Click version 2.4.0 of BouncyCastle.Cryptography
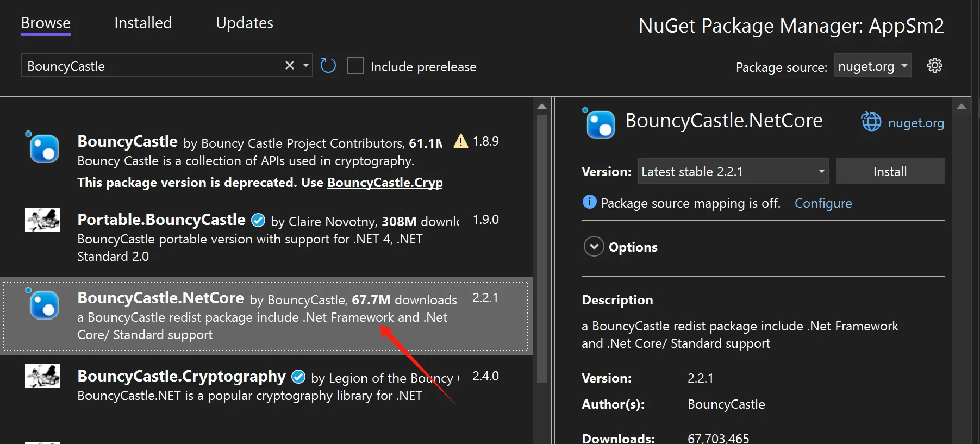Image resolution: width=980 pixels, height=444 pixels. 485,376
